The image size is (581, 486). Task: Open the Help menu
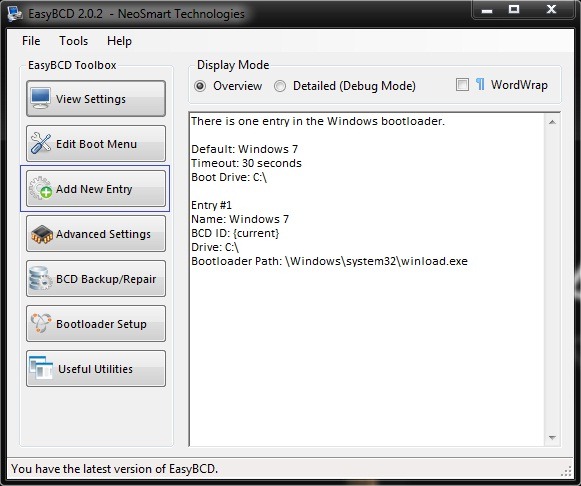(x=119, y=41)
